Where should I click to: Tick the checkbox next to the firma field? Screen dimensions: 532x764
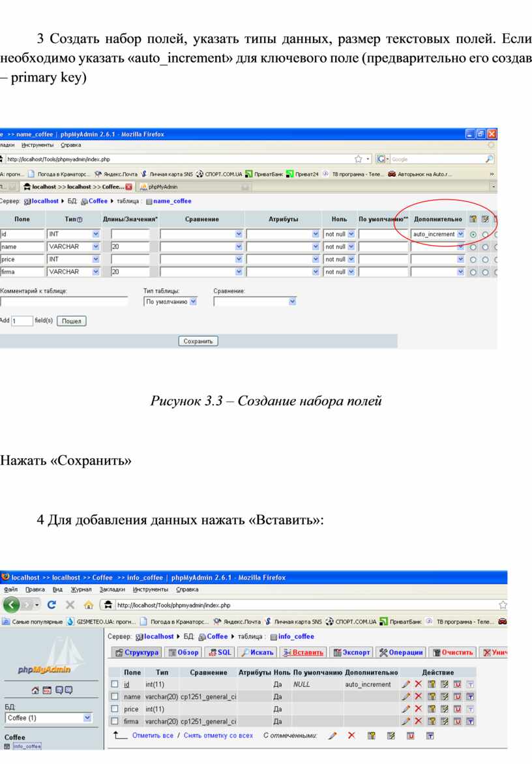pyautogui.click(x=115, y=722)
